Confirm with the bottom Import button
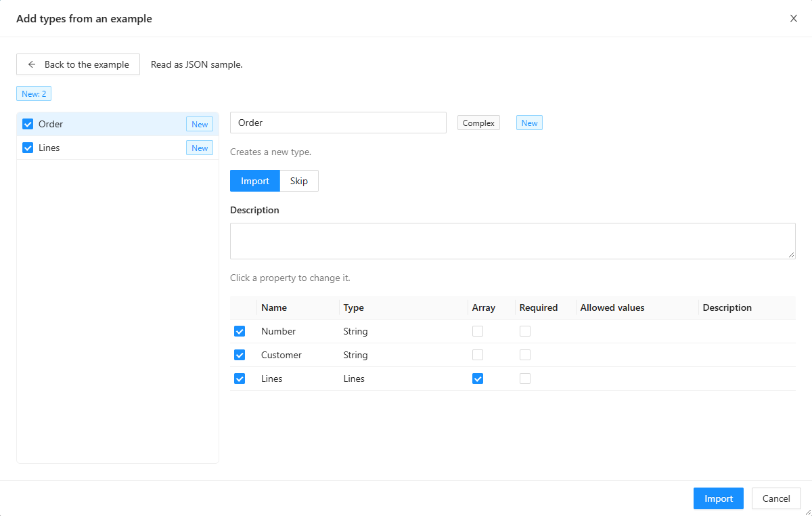 click(x=719, y=498)
